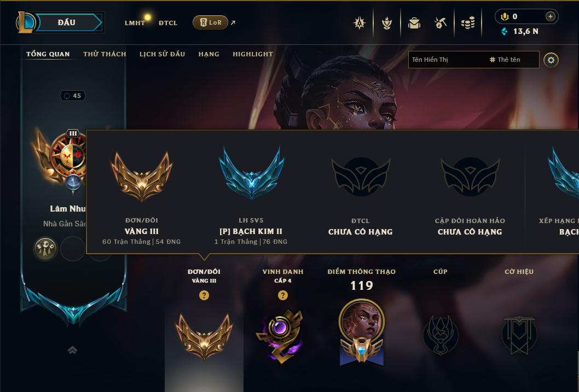Click the level 45 badge on the banner
The height and width of the screenshot is (392, 579).
coord(73,96)
